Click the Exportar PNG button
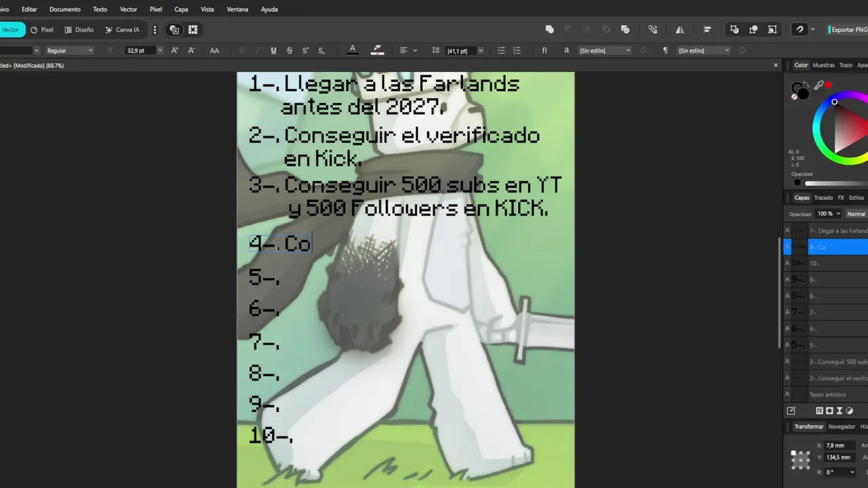Image resolution: width=868 pixels, height=488 pixels. tap(848, 30)
